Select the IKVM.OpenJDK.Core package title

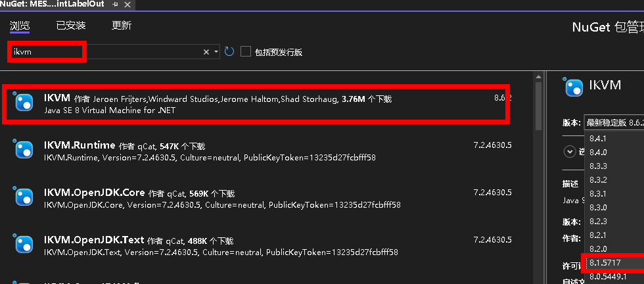pos(95,193)
